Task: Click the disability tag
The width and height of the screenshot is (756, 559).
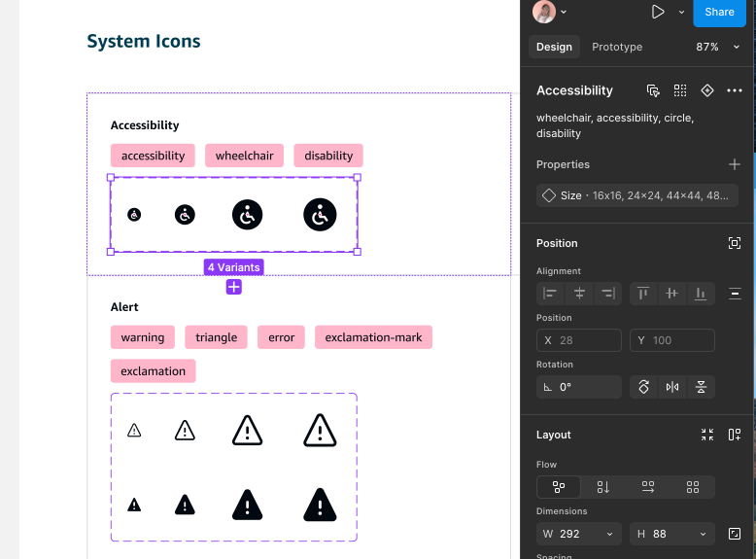Action: (x=328, y=156)
